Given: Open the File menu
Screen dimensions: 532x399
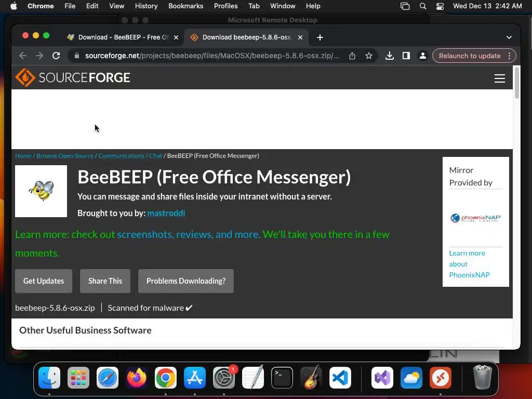Looking at the screenshot, I should click(70, 6).
